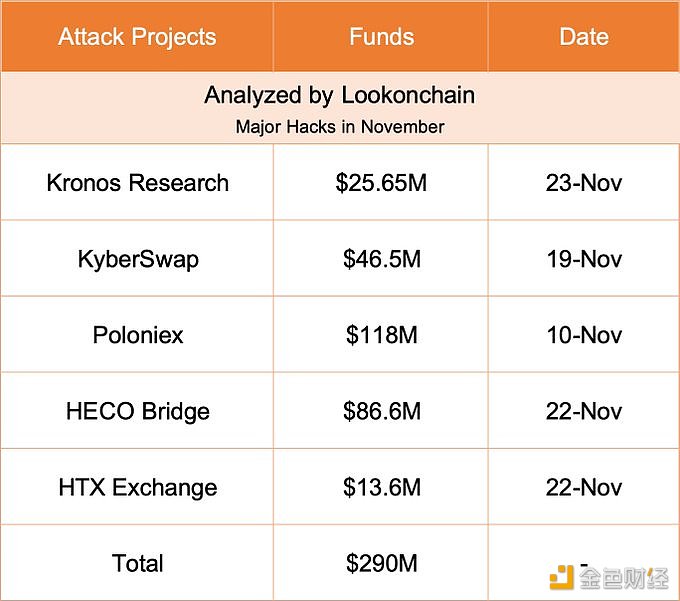
Task: Select the 10-Nov date cell
Action: pyautogui.click(x=584, y=334)
